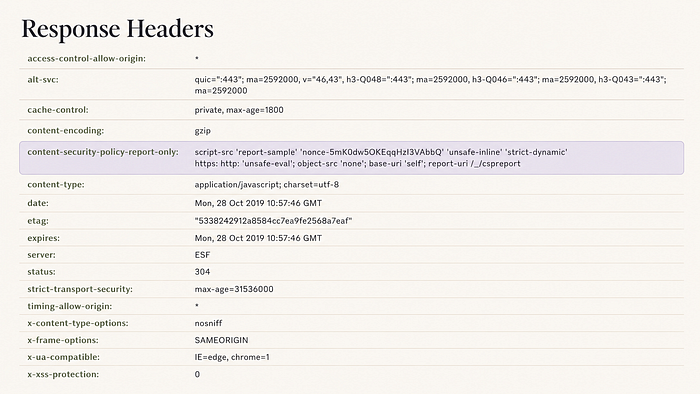Select the 'SAMEORIGIN' value
Viewport: 700px width, 394px height.
(221, 340)
